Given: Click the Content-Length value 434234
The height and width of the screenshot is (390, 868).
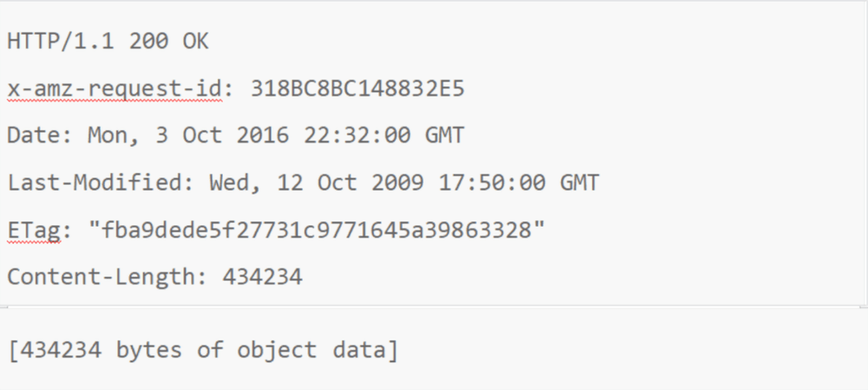Looking at the screenshot, I should pyautogui.click(x=262, y=276).
